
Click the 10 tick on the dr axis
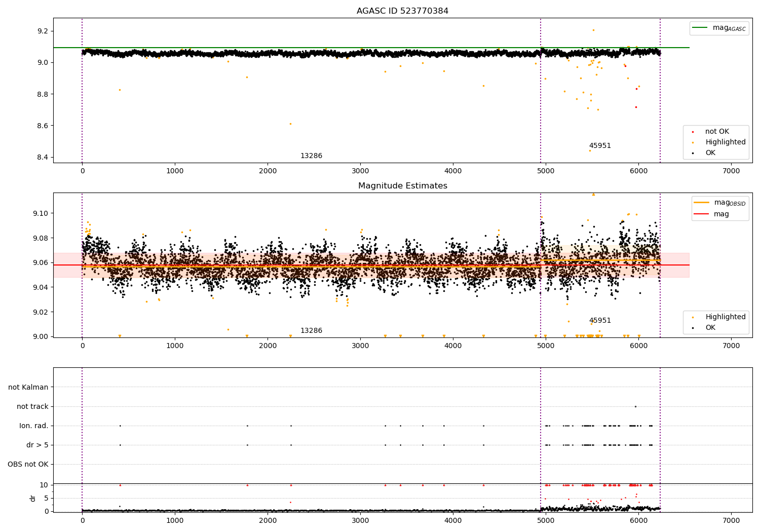tap(44, 485)
